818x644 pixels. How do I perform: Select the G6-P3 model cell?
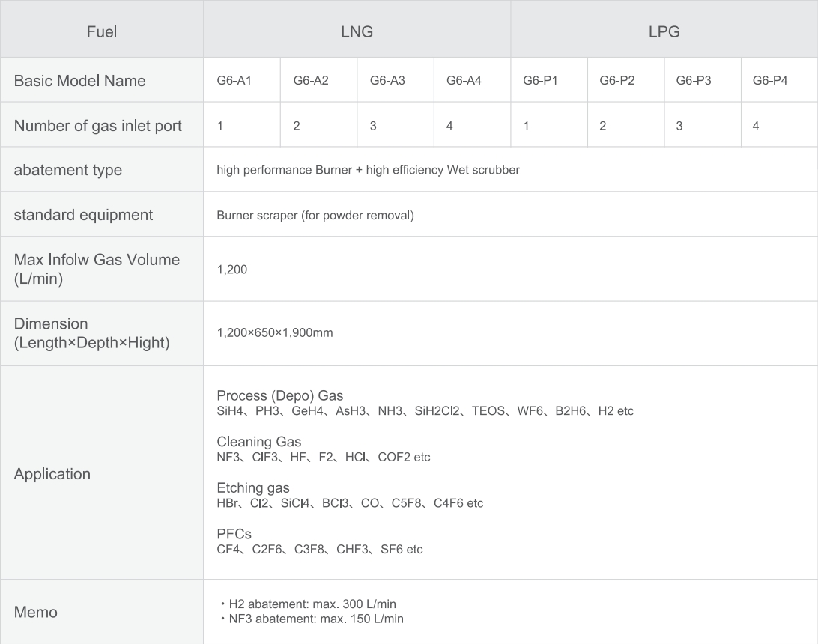point(702,80)
